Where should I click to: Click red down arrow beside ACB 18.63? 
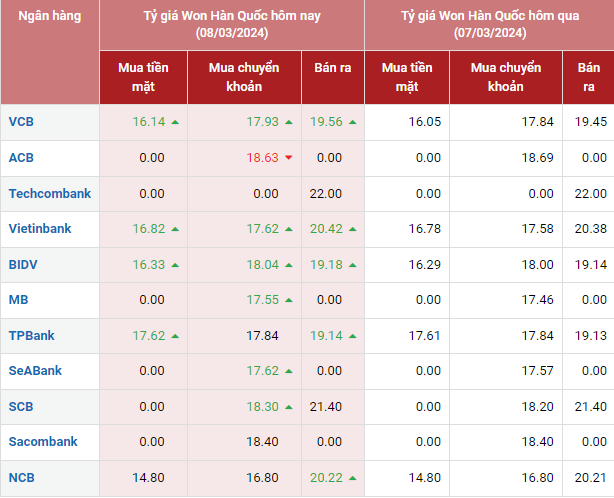tap(288, 158)
